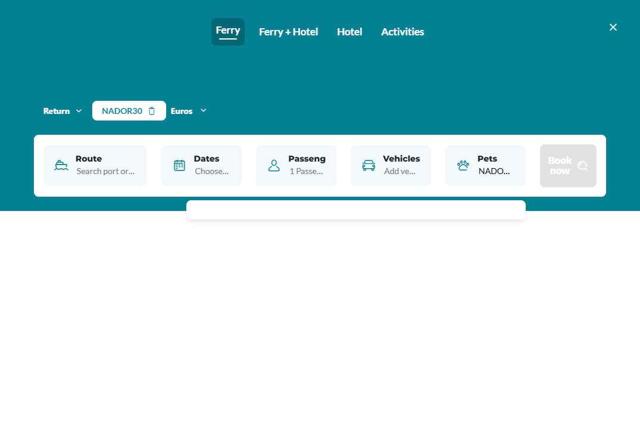The height and width of the screenshot is (444, 640).
Task: Open the Euros currency dropdown
Action: 189,111
